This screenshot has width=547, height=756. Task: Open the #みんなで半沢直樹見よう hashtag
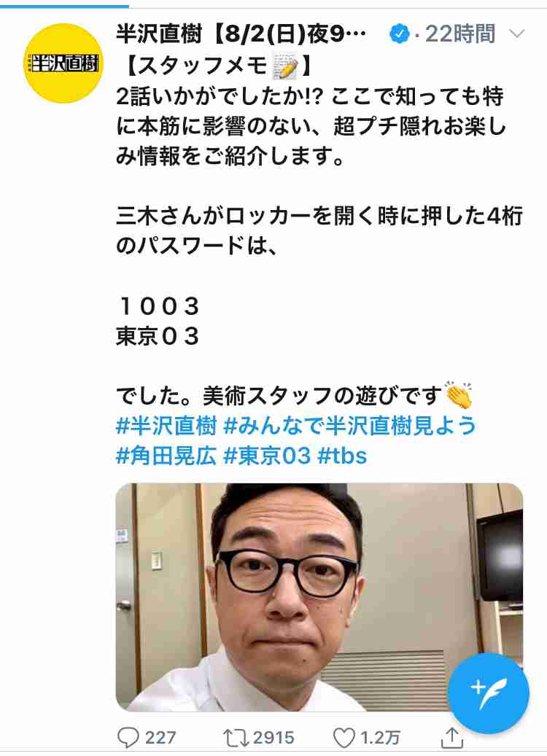(350, 426)
